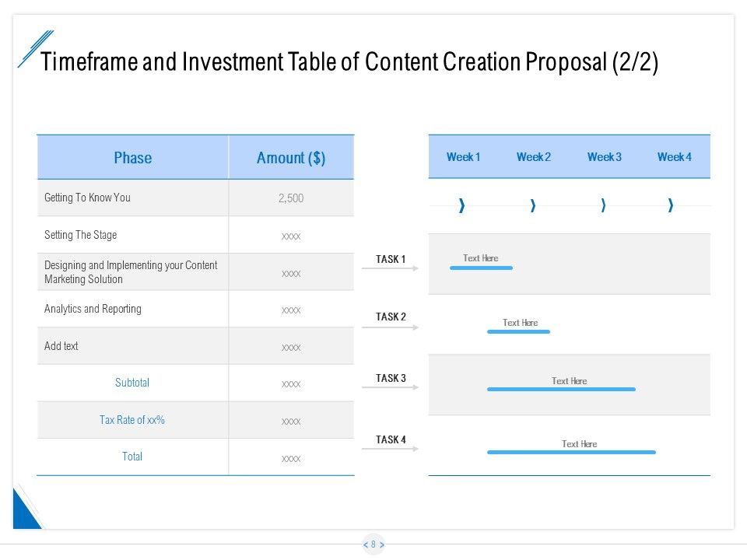747x560 pixels.
Task: Click the arrow beneath TASK 4 label
Action: tap(390, 449)
